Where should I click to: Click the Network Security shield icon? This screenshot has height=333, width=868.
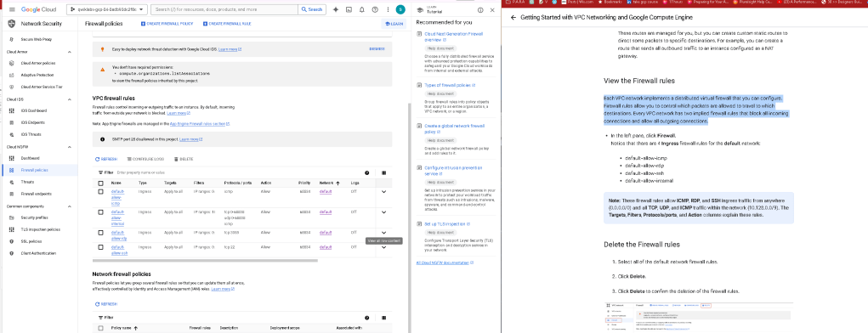pyautogui.click(x=12, y=24)
